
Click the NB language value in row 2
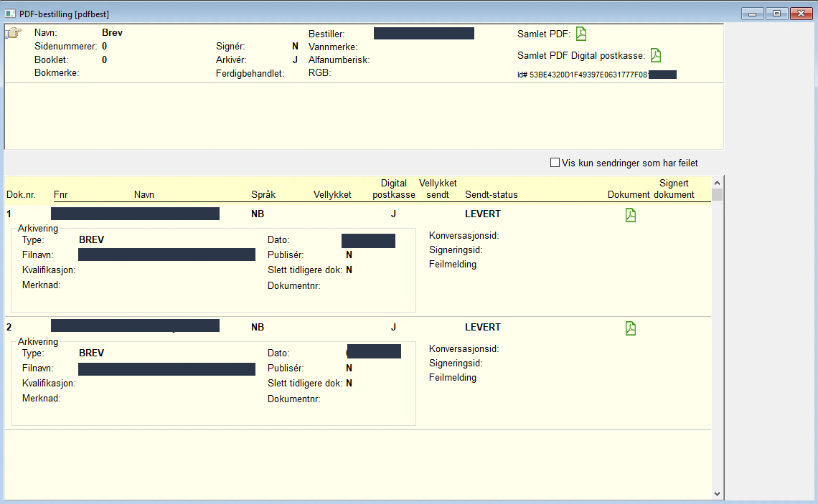258,328
